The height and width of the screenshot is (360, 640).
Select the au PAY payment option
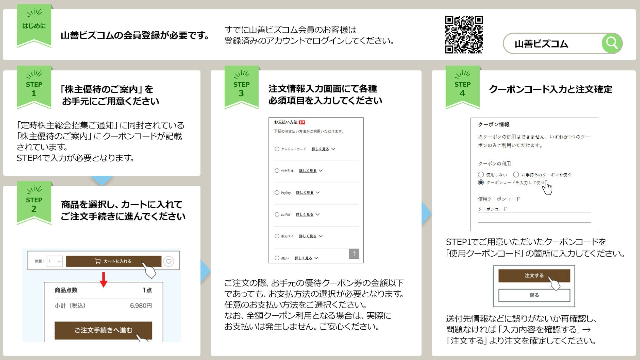(277, 214)
